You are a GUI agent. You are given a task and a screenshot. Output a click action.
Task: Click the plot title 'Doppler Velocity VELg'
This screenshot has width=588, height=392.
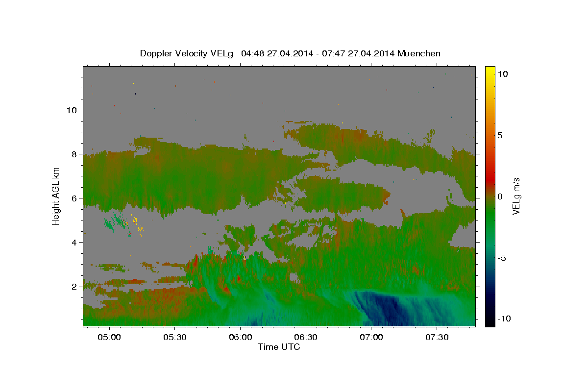pyautogui.click(x=187, y=53)
